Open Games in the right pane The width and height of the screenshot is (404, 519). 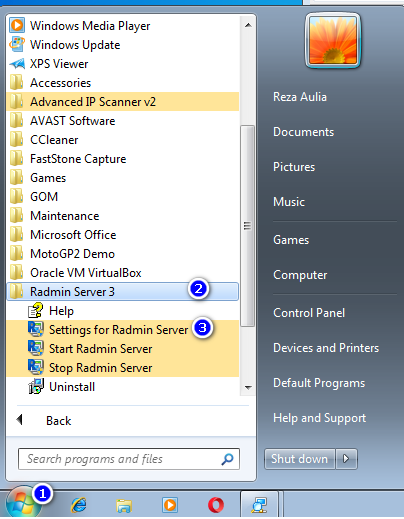[x=291, y=240]
